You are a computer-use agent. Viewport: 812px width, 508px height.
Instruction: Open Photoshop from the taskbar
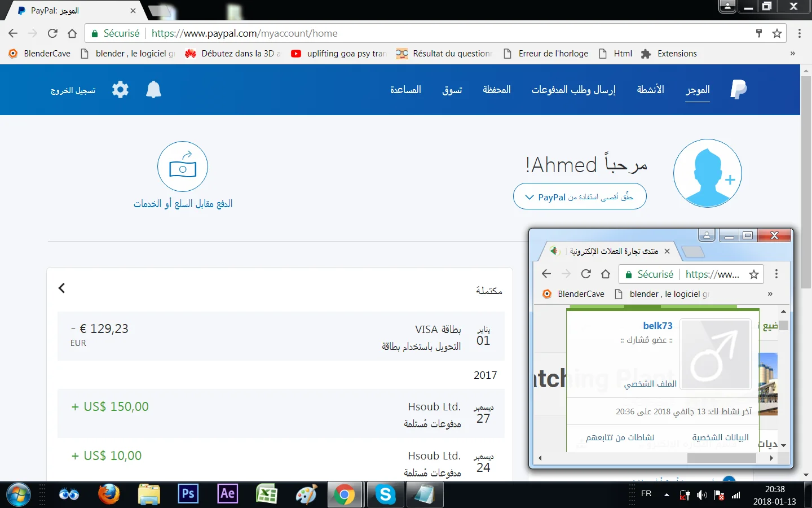click(x=188, y=494)
